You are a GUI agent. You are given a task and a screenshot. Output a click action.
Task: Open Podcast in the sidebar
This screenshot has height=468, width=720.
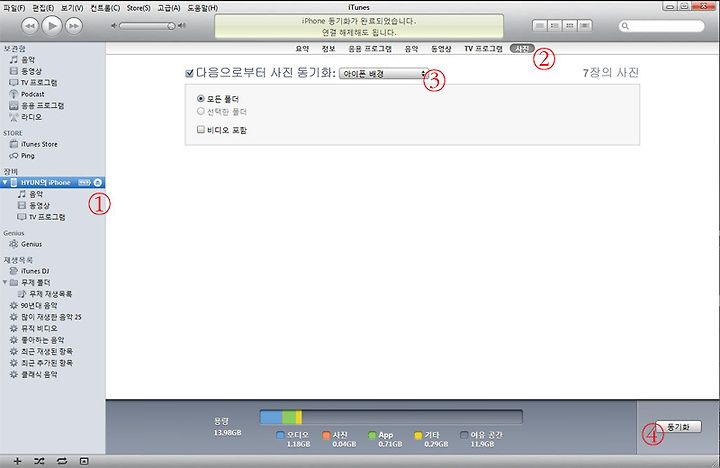coord(33,94)
